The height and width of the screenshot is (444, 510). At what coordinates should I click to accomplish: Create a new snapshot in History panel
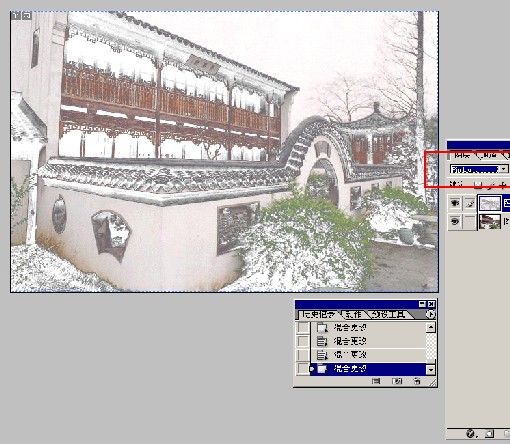point(397,381)
